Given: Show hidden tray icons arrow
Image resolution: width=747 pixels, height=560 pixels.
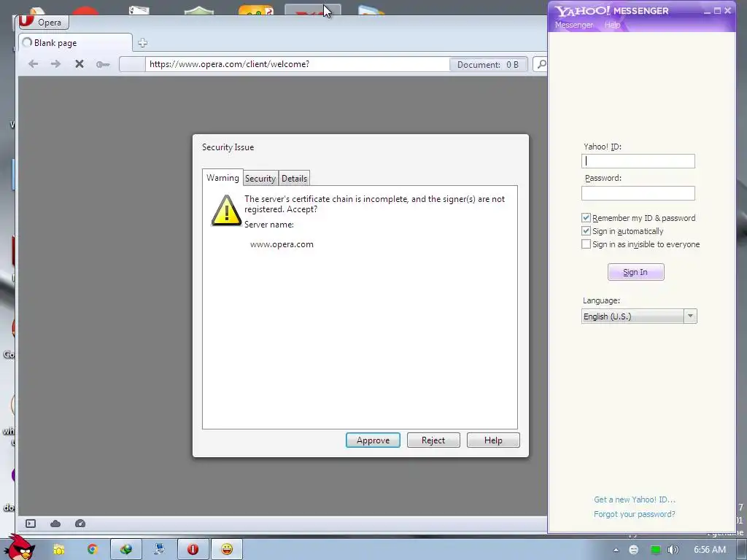Looking at the screenshot, I should tap(616, 550).
